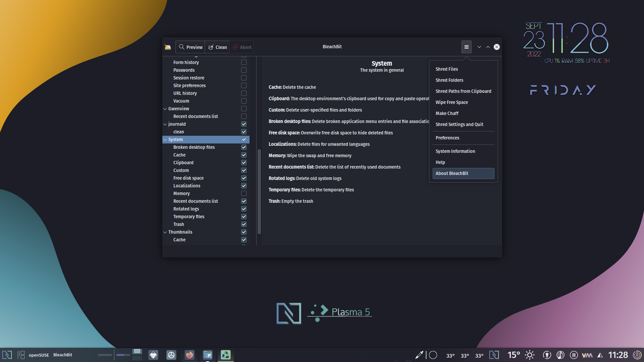This screenshot has height=362, width=644.
Task: Uncheck the Trash checkbox
Action: coord(244,224)
